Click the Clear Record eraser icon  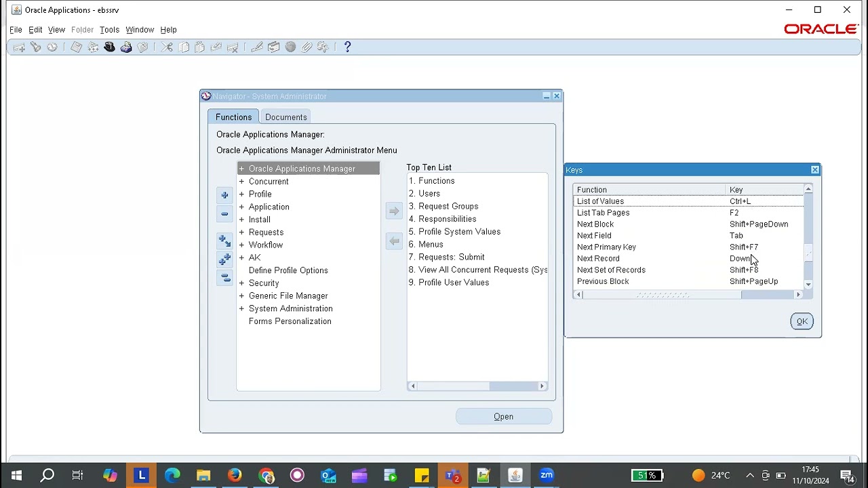(x=216, y=47)
